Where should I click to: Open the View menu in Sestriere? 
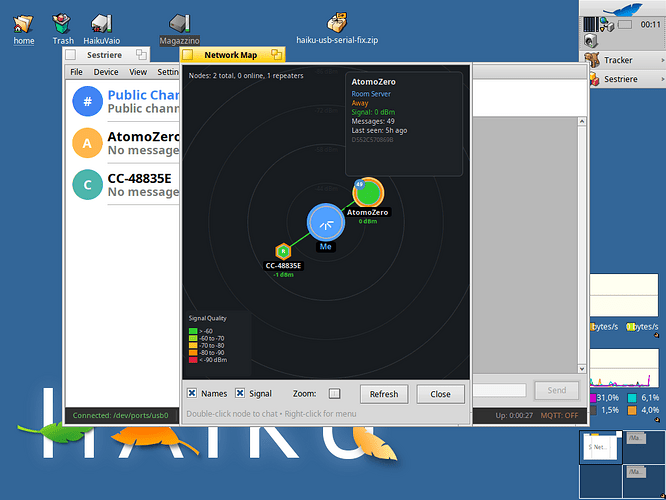pyautogui.click(x=138, y=72)
